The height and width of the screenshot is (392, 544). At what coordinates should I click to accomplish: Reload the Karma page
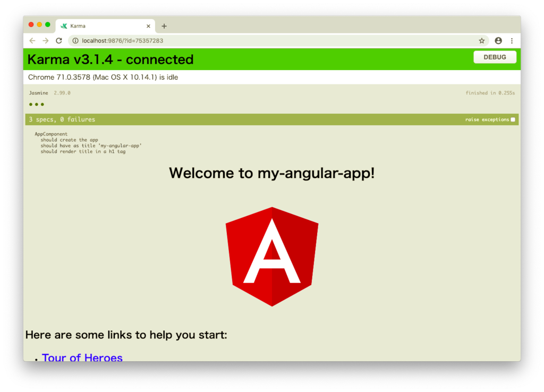(x=59, y=40)
